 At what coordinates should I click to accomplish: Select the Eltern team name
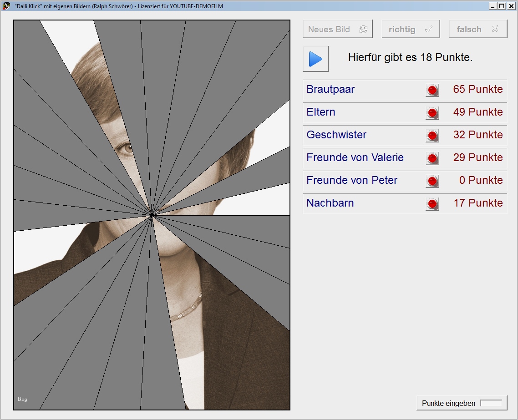[320, 112]
